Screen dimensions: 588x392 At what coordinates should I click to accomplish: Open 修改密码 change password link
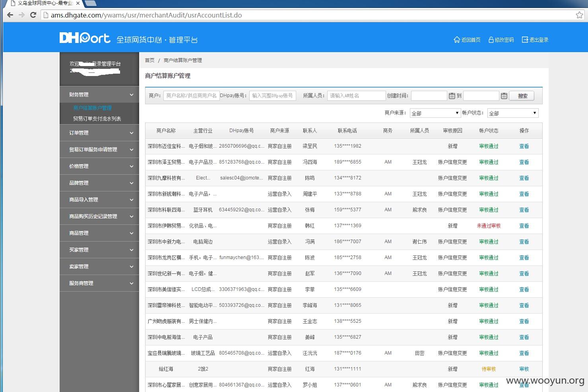(x=501, y=40)
